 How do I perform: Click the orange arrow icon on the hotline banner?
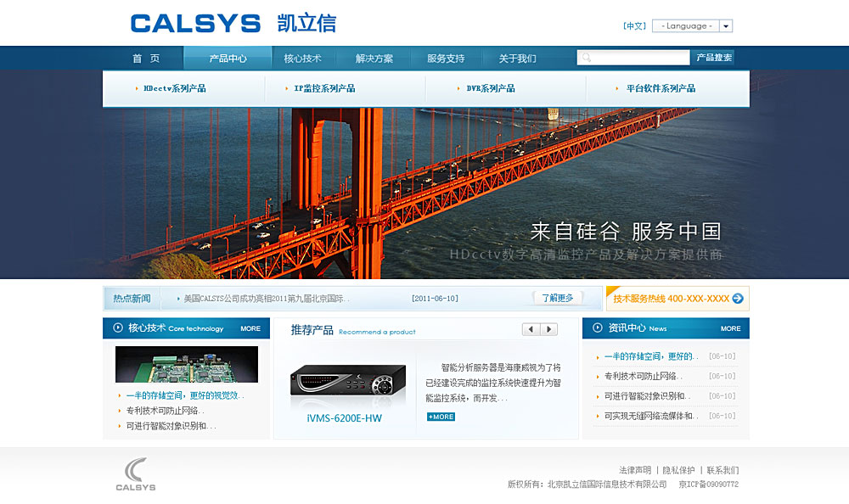[739, 298]
